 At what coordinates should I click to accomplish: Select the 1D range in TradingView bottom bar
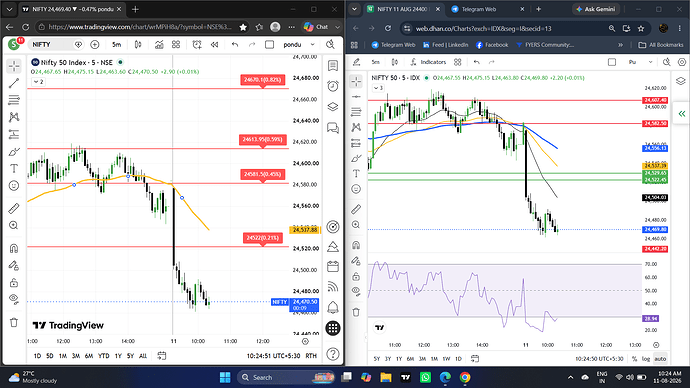(37, 356)
